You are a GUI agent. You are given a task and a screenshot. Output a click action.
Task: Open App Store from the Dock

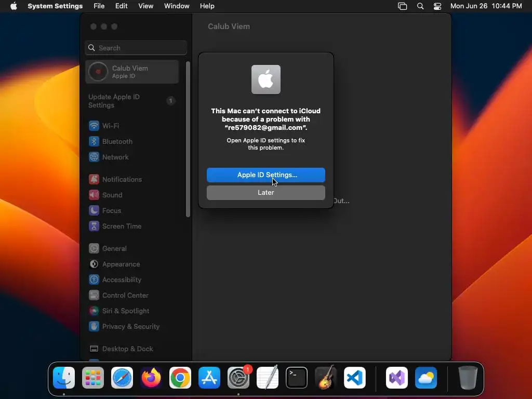209,377
